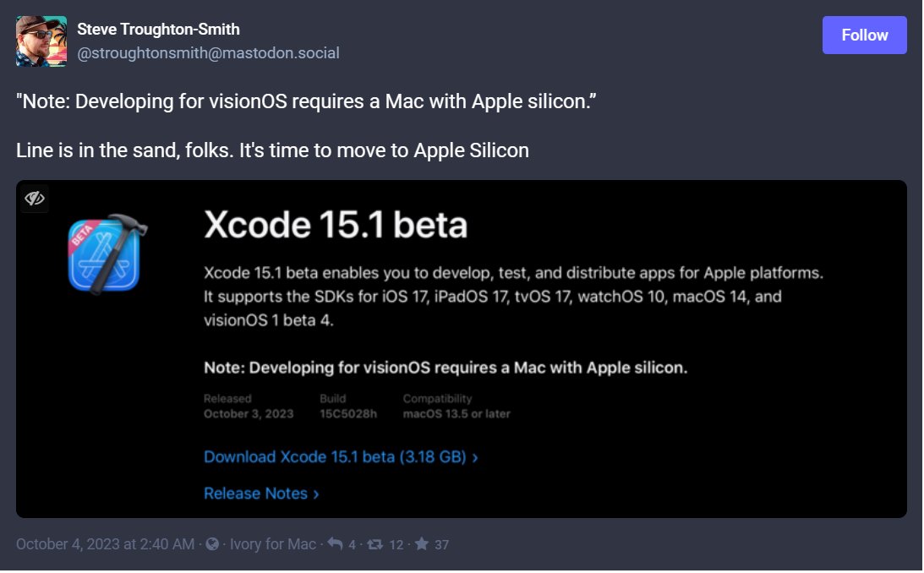Open the October 4, 2023 timestamp

[x=105, y=544]
